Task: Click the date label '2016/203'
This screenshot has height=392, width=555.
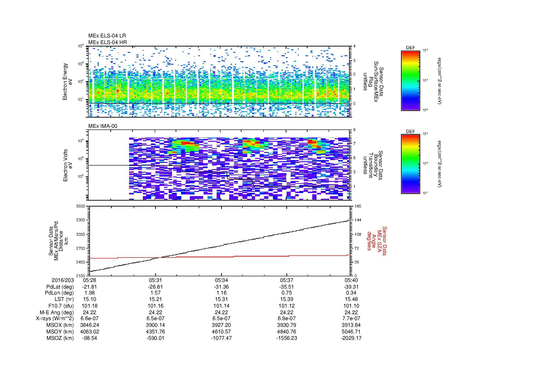Action: click(63, 280)
